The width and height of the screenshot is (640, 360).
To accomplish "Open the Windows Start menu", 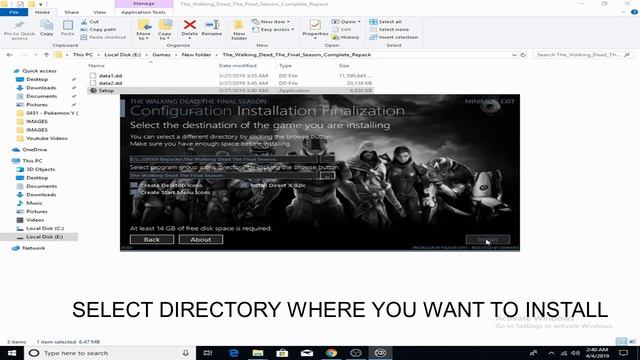I will click(x=12, y=353).
